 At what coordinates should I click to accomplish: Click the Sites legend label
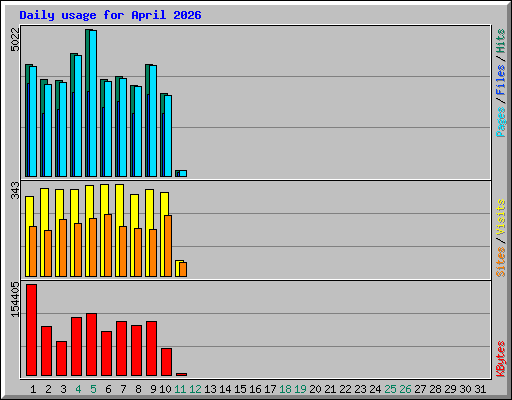500,262
